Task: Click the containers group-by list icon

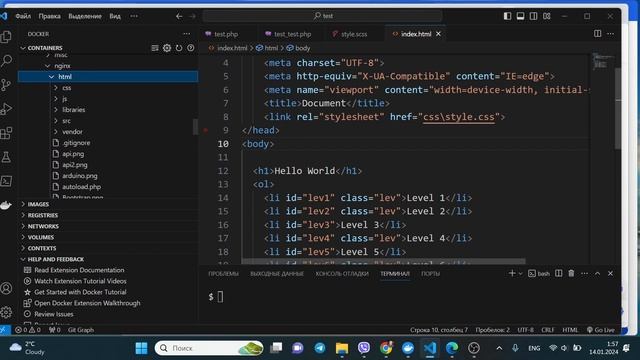Action: [155, 48]
